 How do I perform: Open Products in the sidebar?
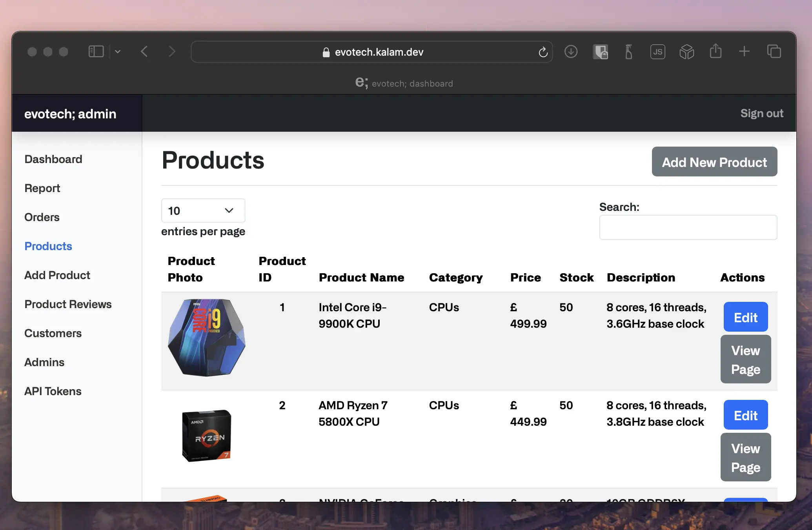click(48, 246)
